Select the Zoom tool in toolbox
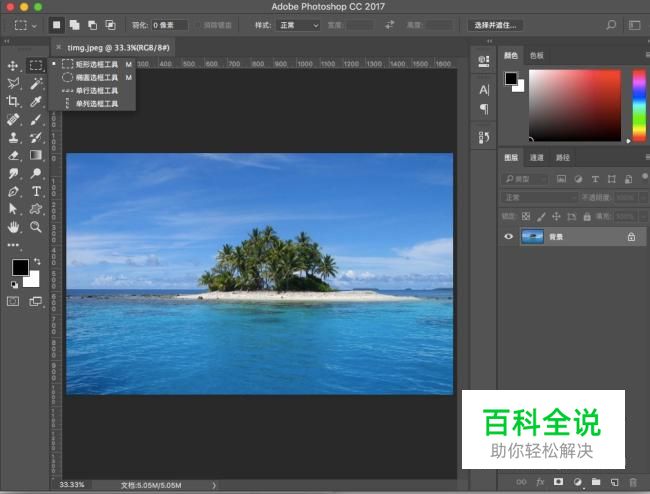The width and height of the screenshot is (650, 494). pyautogui.click(x=36, y=227)
